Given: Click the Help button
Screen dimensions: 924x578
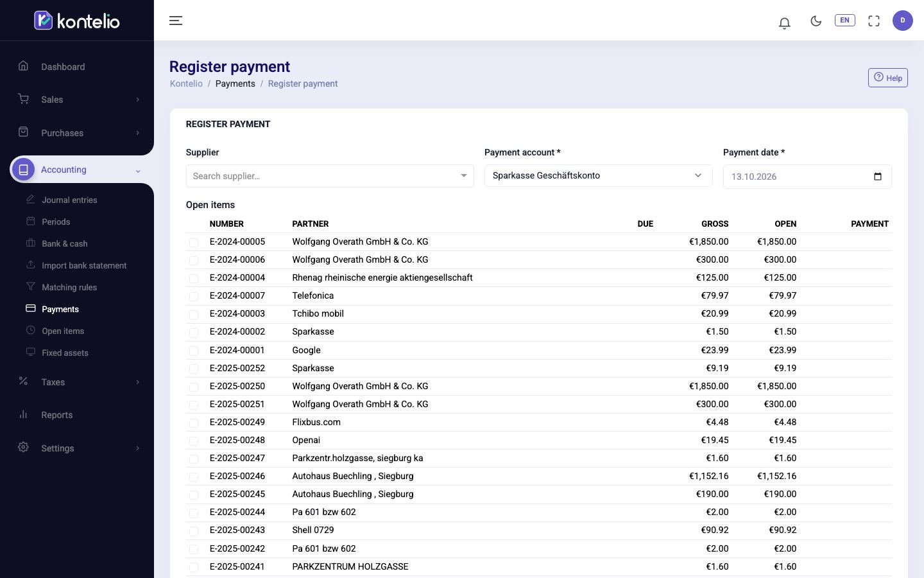Looking at the screenshot, I should coord(888,78).
